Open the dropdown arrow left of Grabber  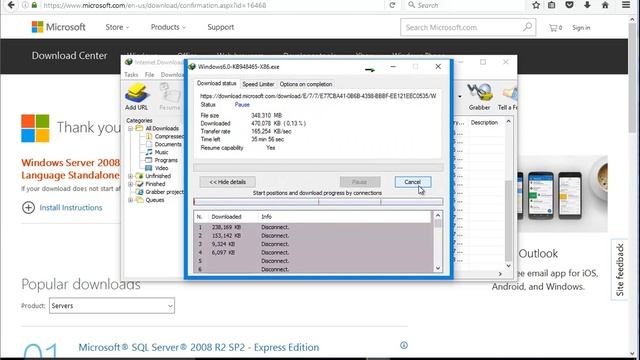click(460, 97)
